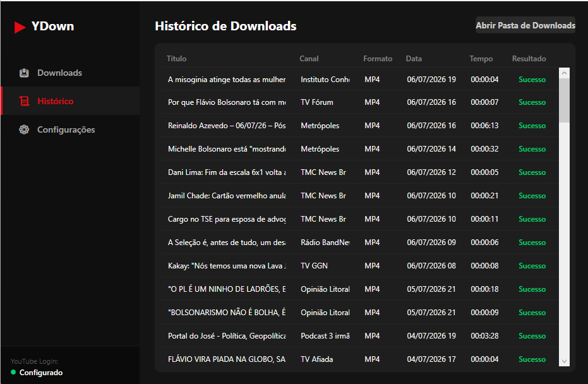Click the Configurações gear icon

tap(24, 129)
